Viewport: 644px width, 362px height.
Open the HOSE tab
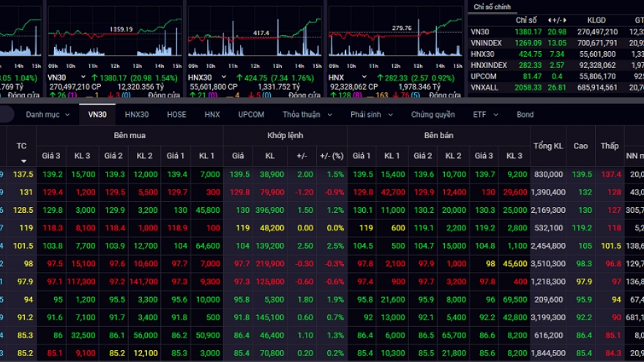pos(176,115)
